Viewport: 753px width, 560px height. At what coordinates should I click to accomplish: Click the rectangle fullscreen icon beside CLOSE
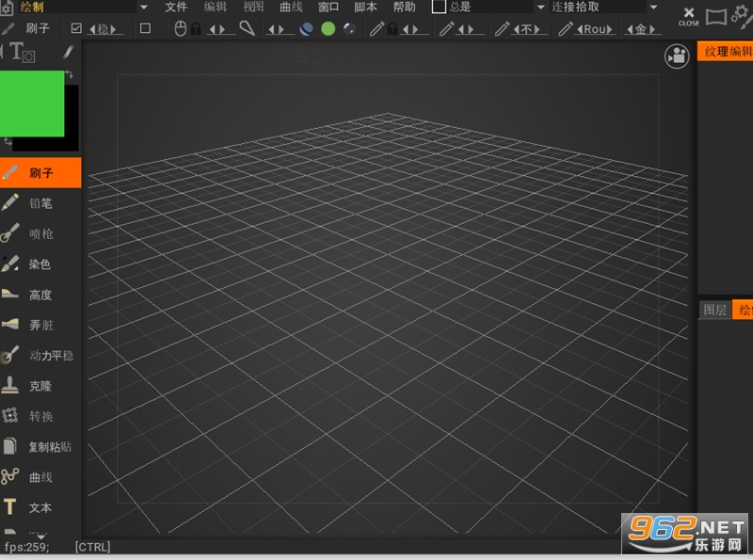(x=715, y=17)
